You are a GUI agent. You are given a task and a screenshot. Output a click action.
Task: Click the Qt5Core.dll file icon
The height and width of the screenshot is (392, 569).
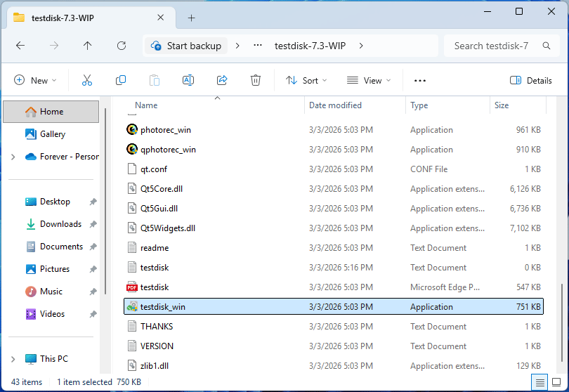[x=132, y=188]
